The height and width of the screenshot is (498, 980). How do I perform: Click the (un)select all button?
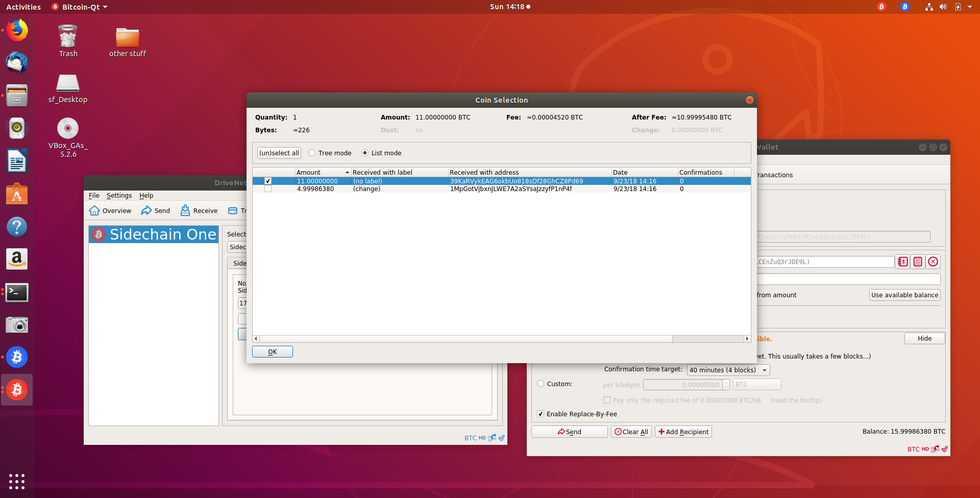point(279,153)
